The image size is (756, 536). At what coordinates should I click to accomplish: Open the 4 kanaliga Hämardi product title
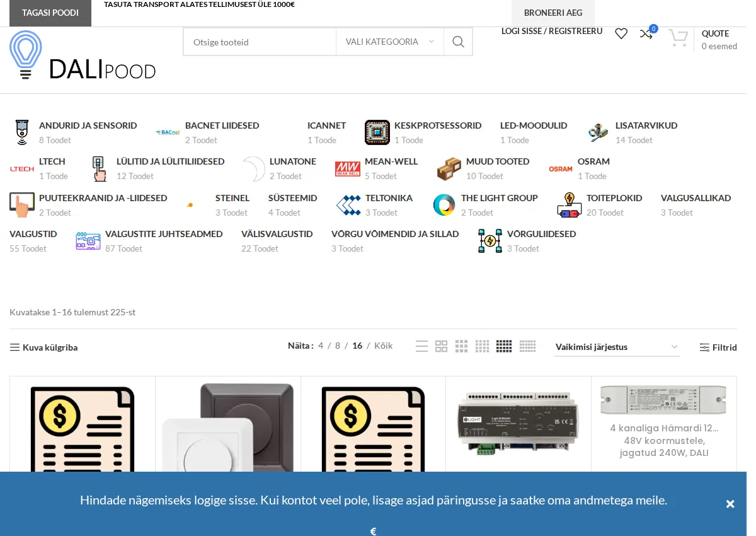tap(664, 440)
